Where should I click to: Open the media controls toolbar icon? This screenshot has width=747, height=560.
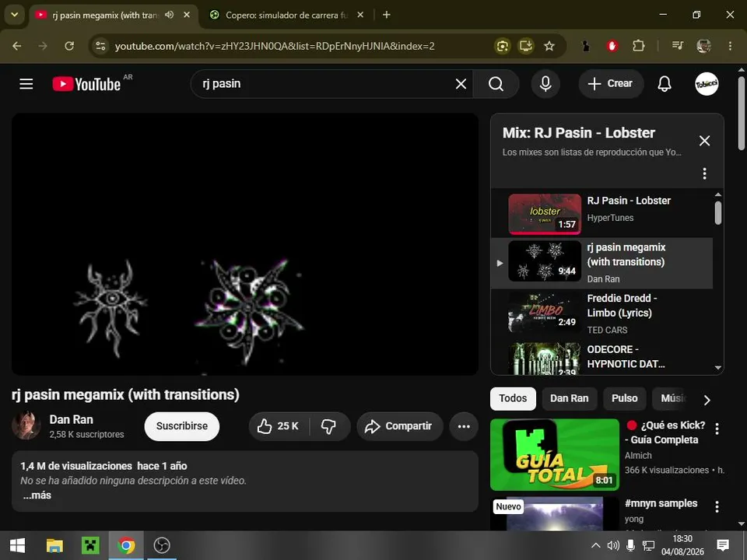678,46
